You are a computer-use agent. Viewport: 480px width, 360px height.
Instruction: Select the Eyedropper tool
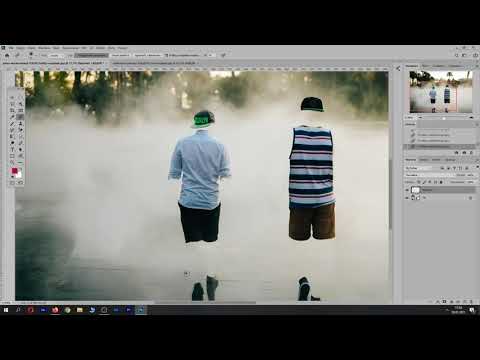(12, 117)
